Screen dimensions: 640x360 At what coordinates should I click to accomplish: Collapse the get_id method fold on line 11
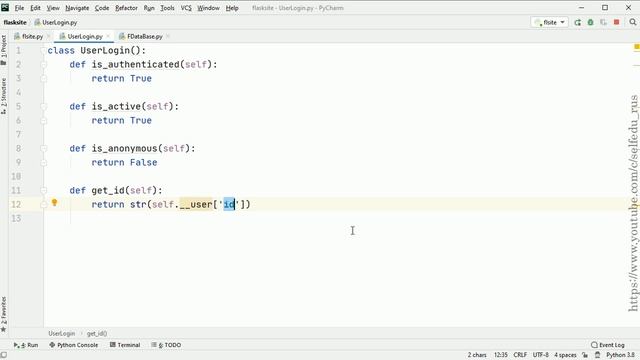[43, 191]
